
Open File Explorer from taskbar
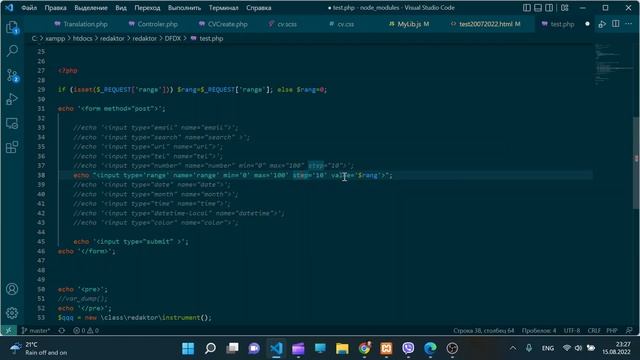coord(342,348)
